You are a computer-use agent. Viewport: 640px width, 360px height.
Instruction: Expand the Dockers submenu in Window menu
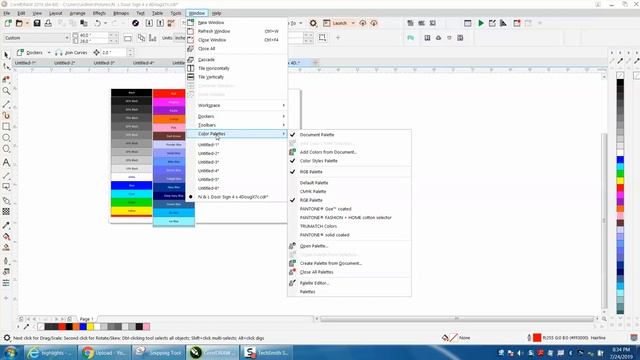point(237,116)
